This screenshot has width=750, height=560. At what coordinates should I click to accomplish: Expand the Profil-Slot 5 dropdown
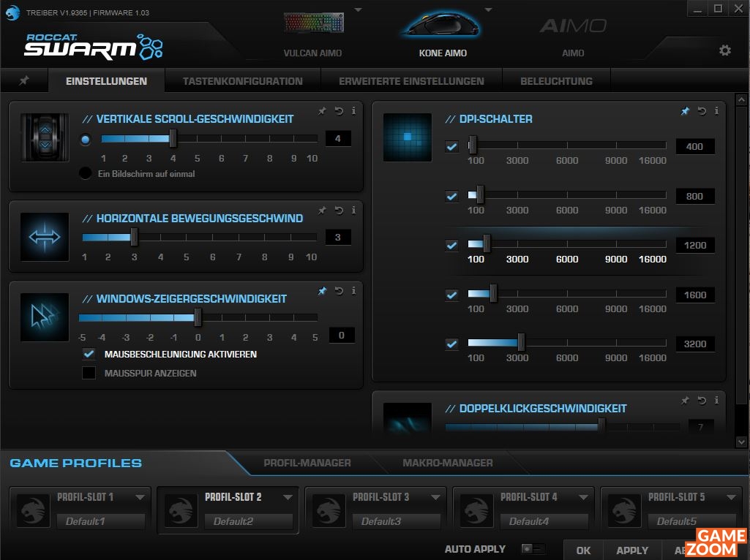731,497
